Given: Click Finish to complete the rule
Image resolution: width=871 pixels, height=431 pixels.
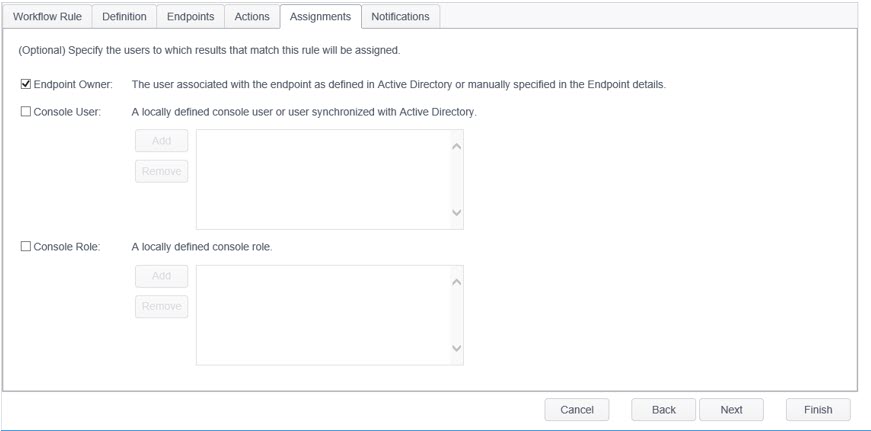Looking at the screenshot, I should pyautogui.click(x=817, y=410).
